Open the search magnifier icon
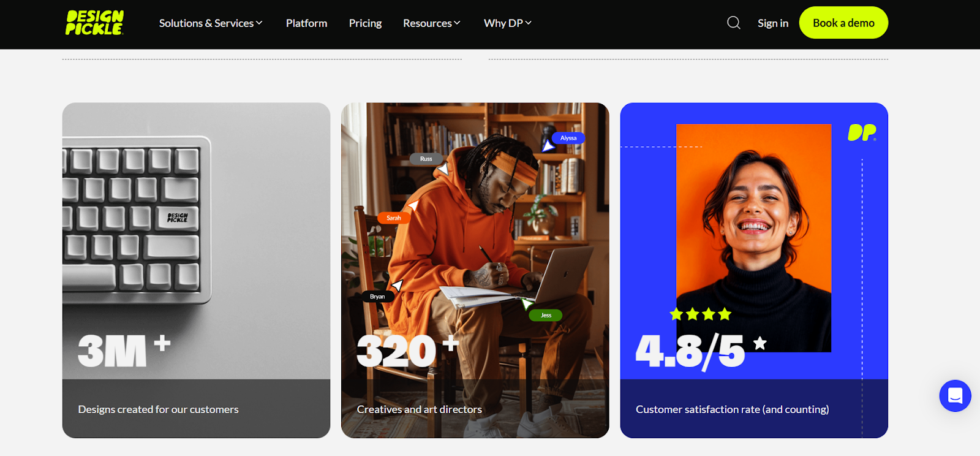Image resolution: width=980 pixels, height=456 pixels. 734,23
